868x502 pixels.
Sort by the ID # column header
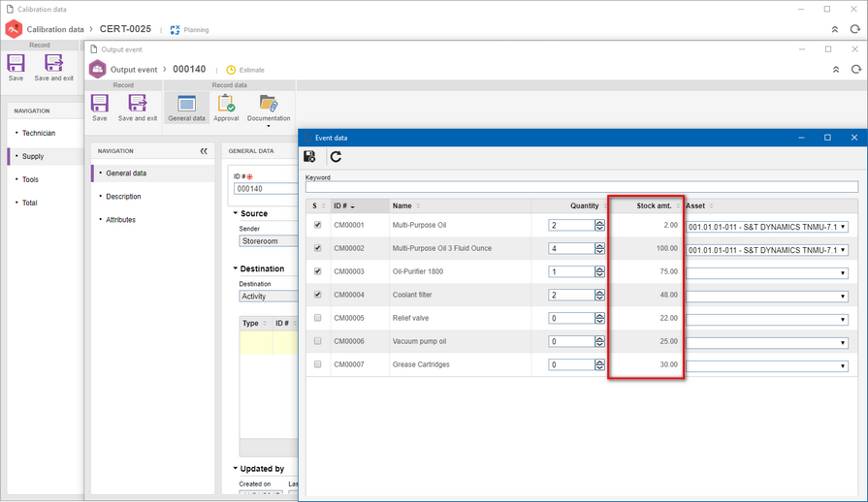coord(360,205)
